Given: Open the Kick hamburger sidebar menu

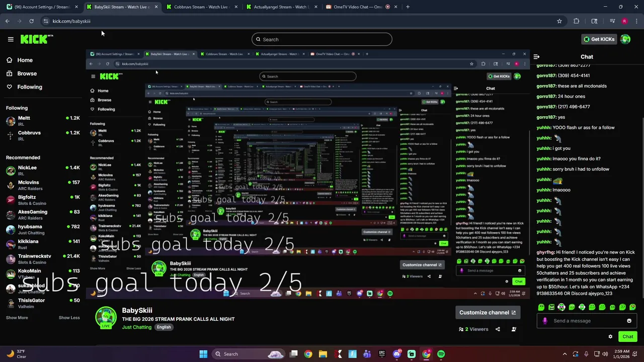Looking at the screenshot, I should [x=11, y=39].
